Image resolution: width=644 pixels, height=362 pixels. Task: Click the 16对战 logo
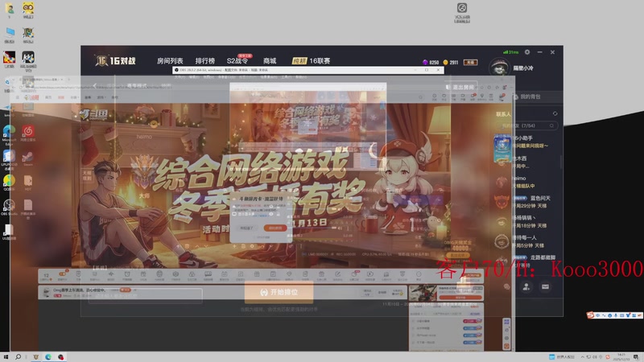pyautogui.click(x=115, y=61)
